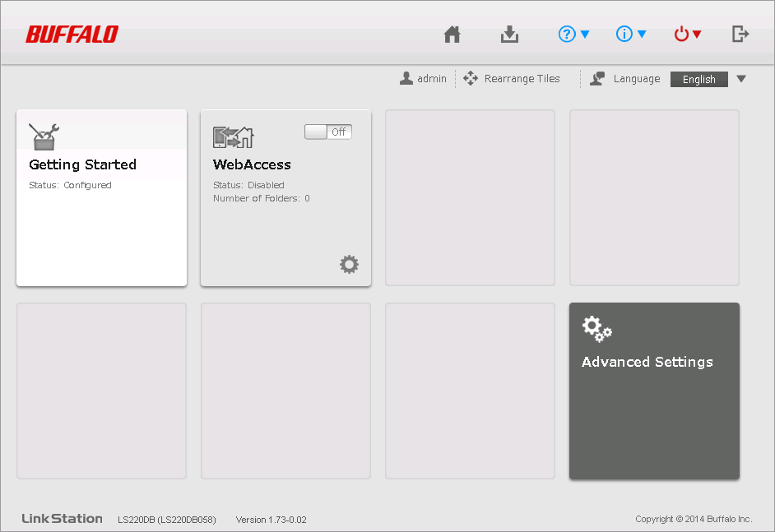This screenshot has height=532, width=775.
Task: Toggle the WebAccess Off switch
Action: tap(327, 132)
